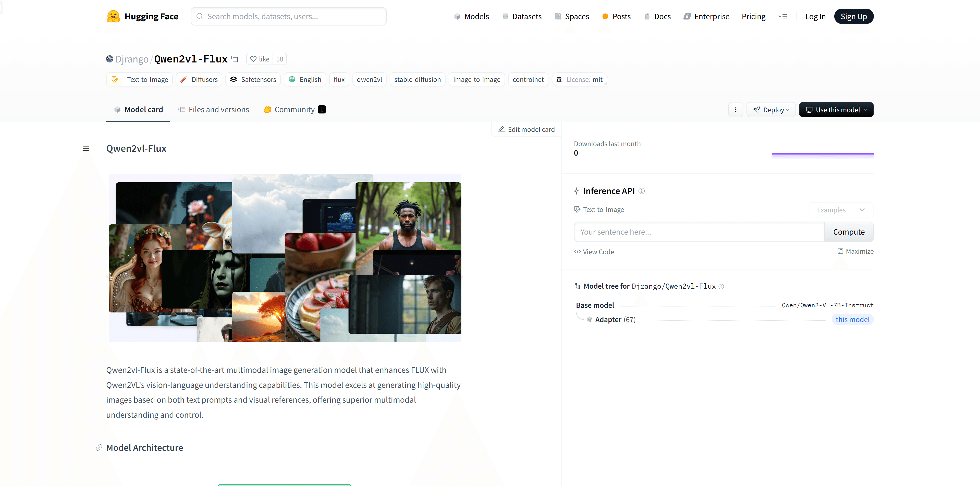Click the Text-to-Image tag
The image size is (980, 486).
point(139,79)
